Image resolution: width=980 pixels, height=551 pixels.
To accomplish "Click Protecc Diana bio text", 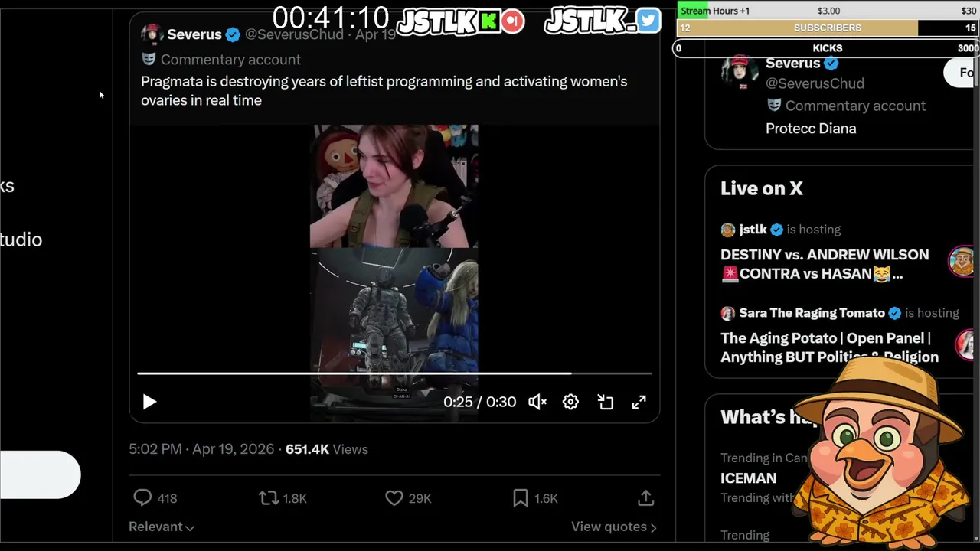I will pos(811,129).
